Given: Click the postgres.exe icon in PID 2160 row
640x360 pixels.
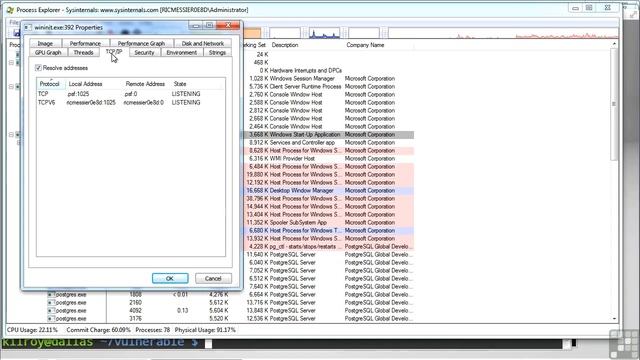Looking at the screenshot, I should point(51,302).
